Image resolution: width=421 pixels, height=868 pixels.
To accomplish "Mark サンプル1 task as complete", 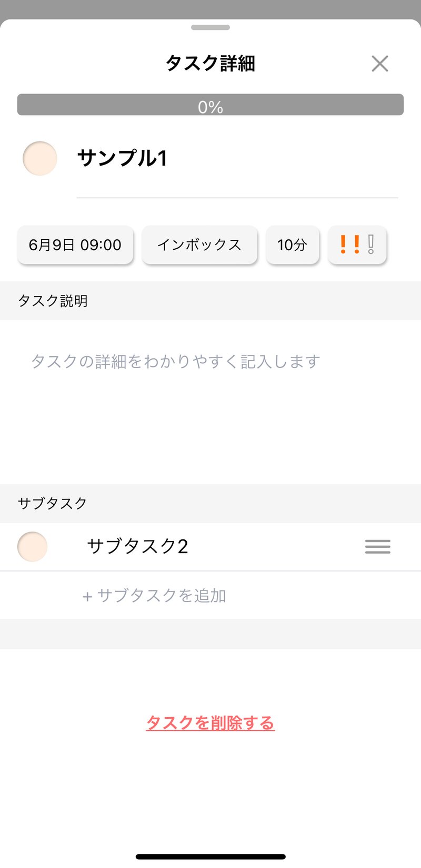I will [x=40, y=158].
